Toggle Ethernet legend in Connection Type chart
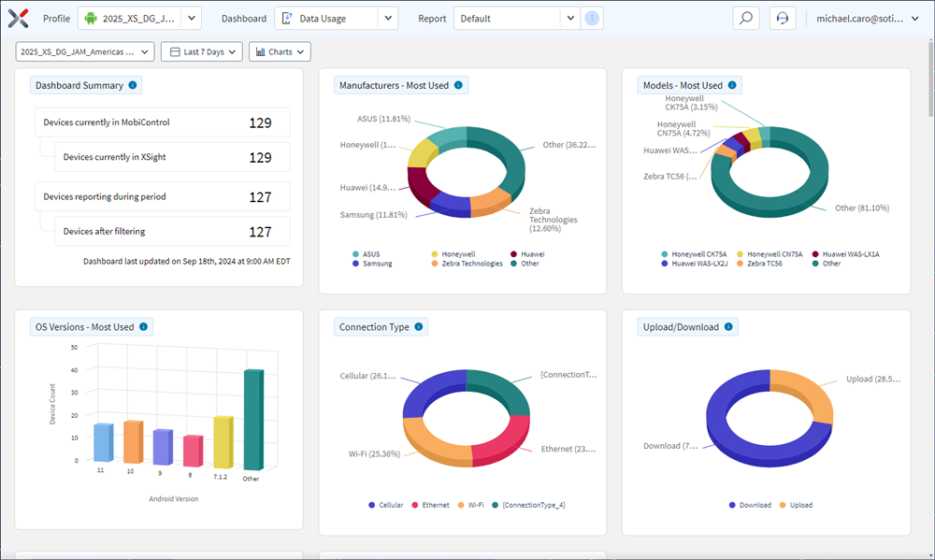 [x=430, y=505]
